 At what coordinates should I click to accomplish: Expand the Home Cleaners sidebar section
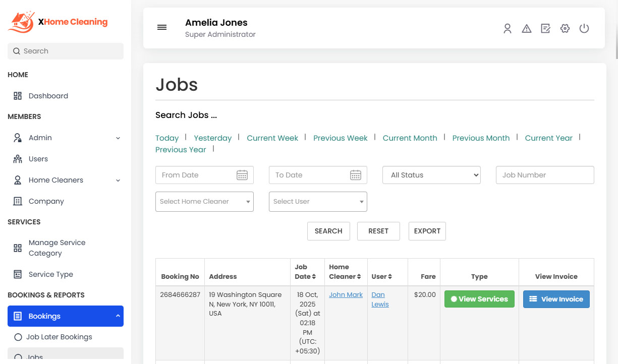pos(118,180)
